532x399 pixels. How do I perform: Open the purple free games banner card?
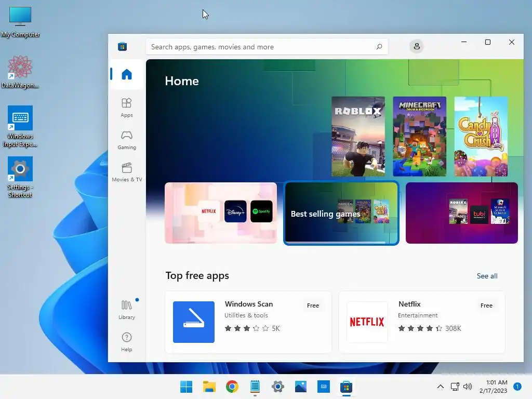pyautogui.click(x=461, y=213)
